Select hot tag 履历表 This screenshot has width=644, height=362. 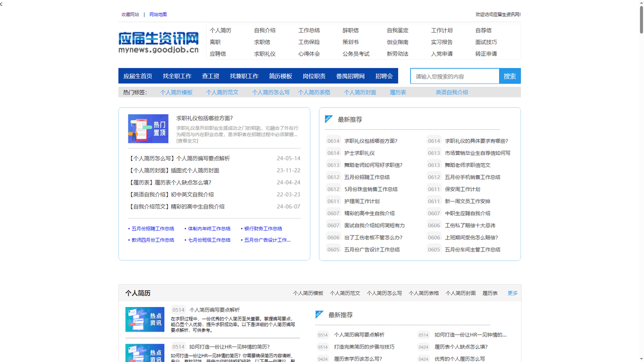pyautogui.click(x=398, y=92)
